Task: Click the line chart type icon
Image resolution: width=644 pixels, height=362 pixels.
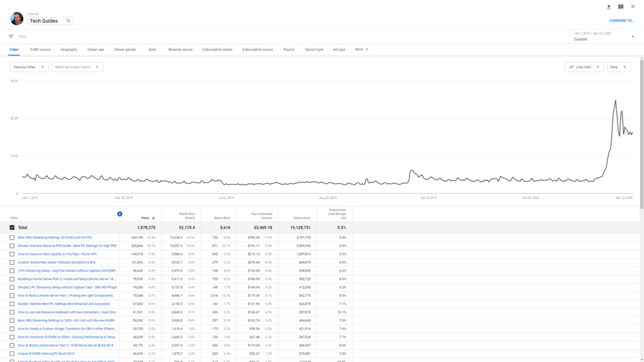Action: tap(571, 67)
